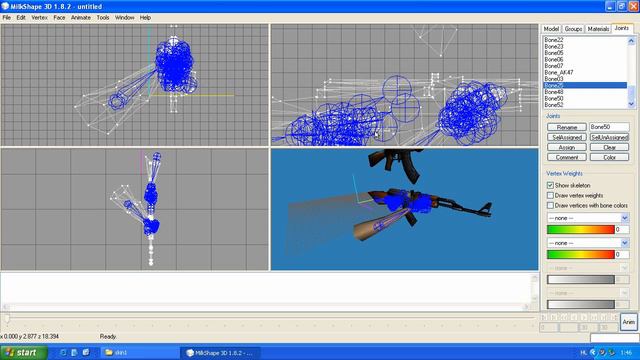The image size is (640, 360).
Task: Click the message panel horizontal scrollbar
Action: 267,307
